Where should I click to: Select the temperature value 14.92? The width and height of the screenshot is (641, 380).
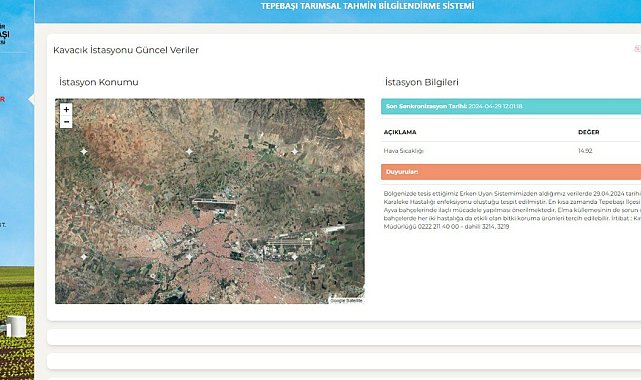[x=585, y=151]
